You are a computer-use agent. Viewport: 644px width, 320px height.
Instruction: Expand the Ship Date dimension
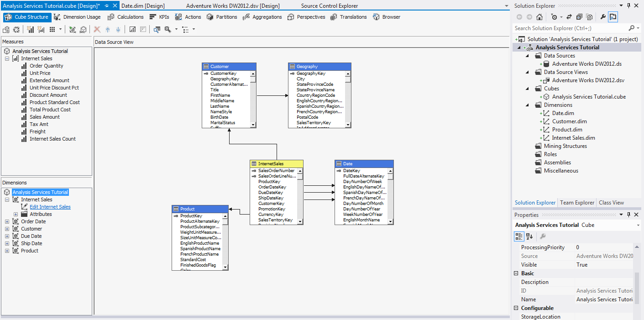pos(7,243)
